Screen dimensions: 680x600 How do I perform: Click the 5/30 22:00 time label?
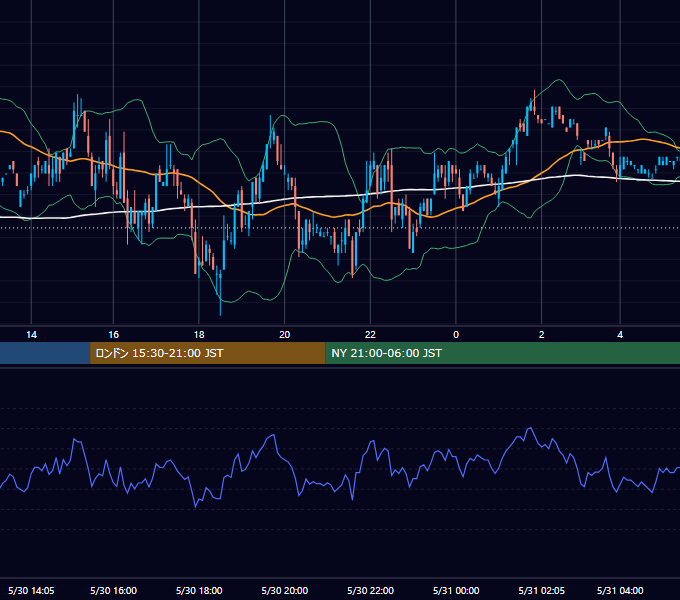370,590
